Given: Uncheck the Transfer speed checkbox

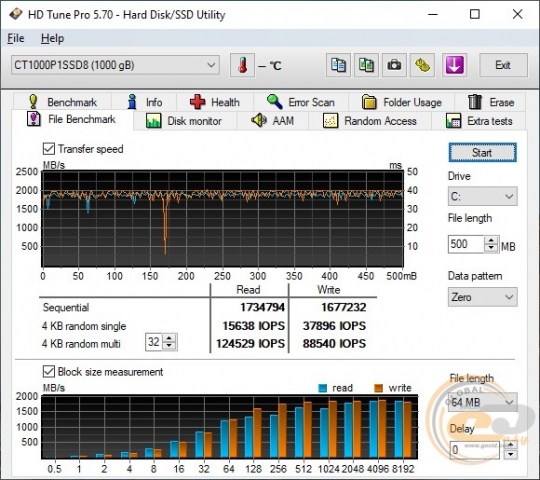Looking at the screenshot, I should (x=49, y=149).
